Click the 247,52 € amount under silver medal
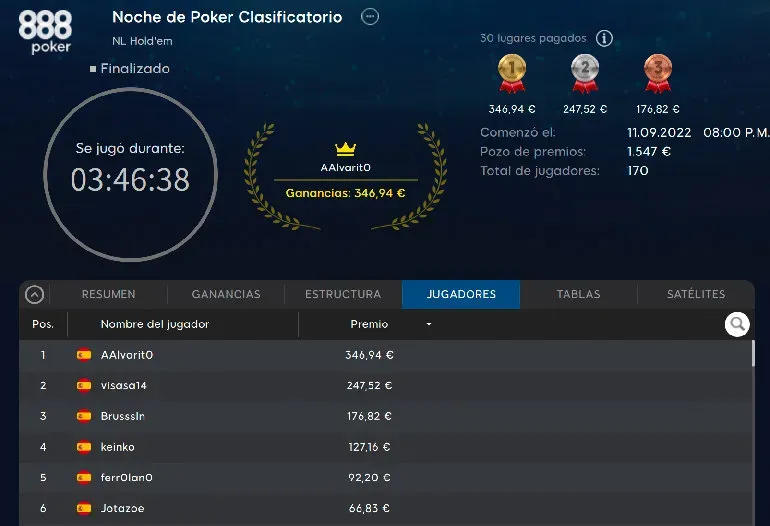 (x=585, y=109)
